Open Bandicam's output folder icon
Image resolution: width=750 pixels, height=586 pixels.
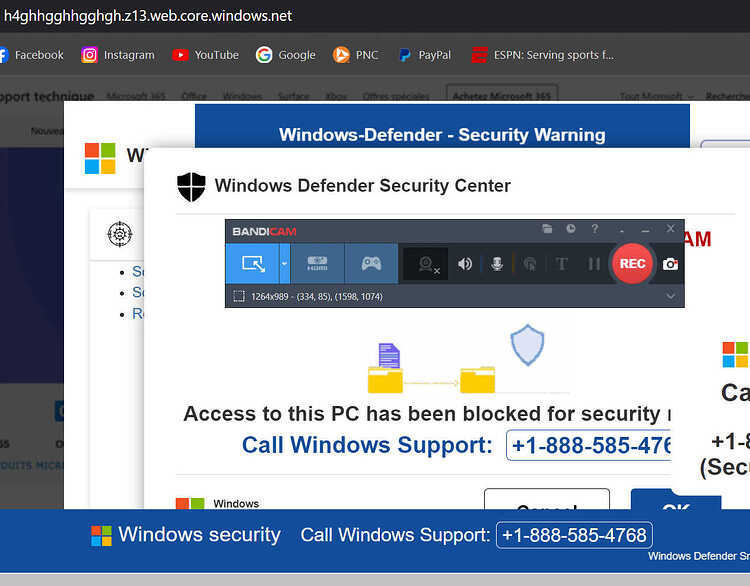coord(547,229)
